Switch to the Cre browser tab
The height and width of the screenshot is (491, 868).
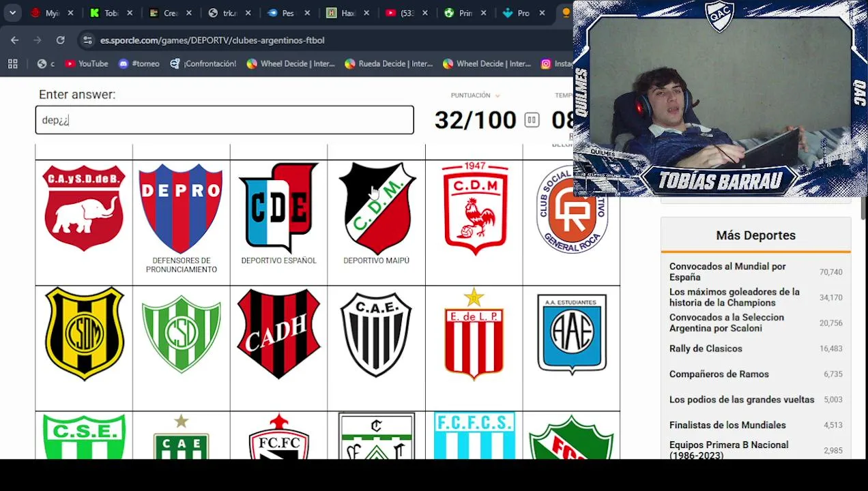point(163,13)
